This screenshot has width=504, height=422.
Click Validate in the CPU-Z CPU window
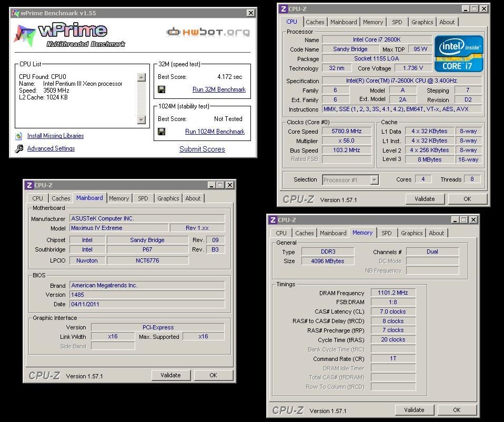(425, 199)
